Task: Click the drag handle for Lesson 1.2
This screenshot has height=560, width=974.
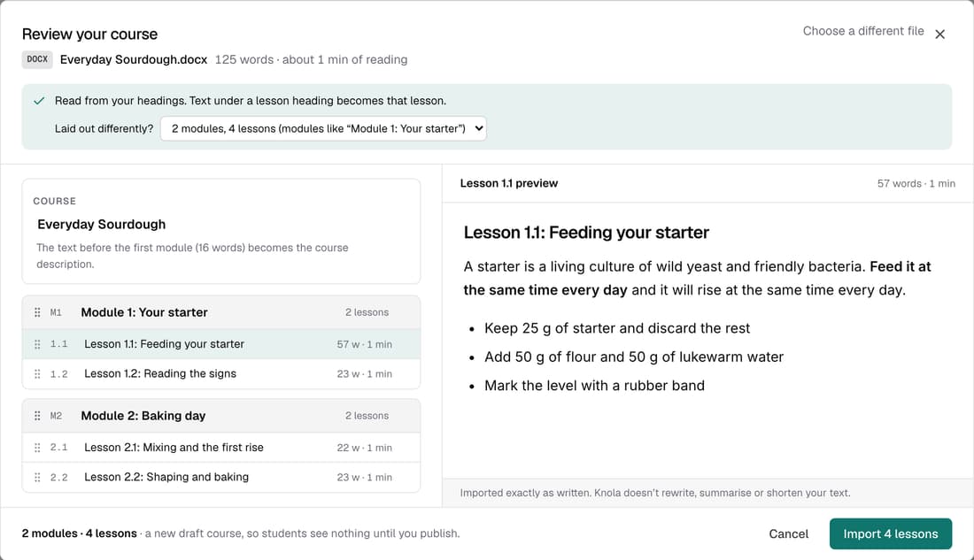Action: pos(37,373)
